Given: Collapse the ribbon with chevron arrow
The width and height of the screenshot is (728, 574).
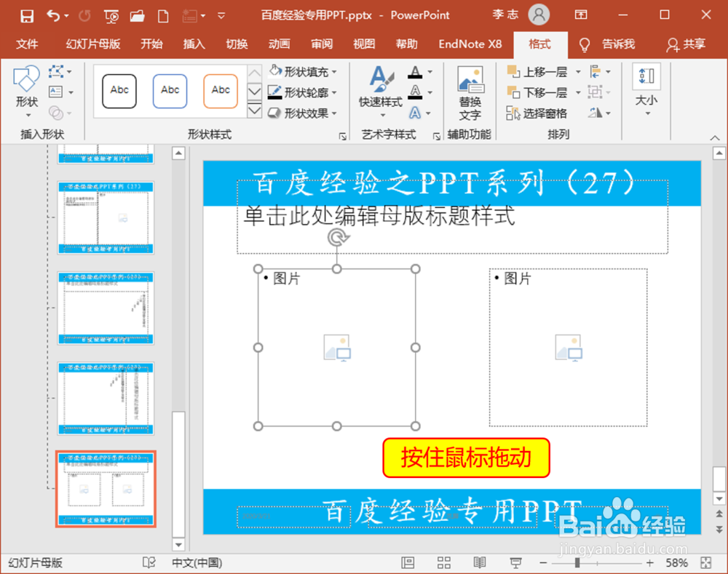Looking at the screenshot, I should (715, 137).
